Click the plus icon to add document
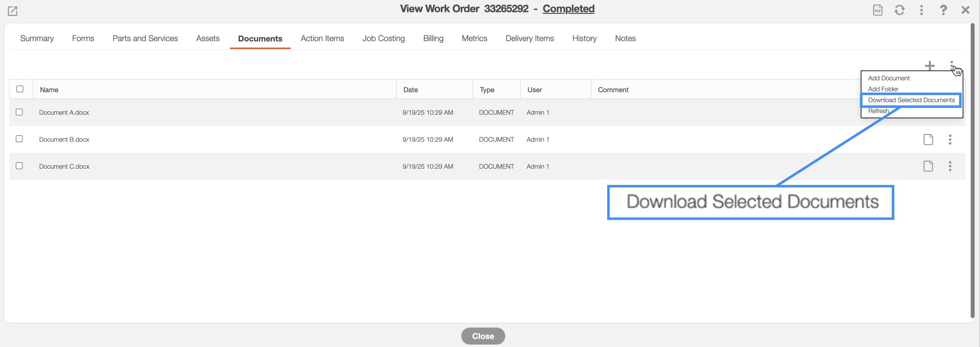 (x=929, y=66)
